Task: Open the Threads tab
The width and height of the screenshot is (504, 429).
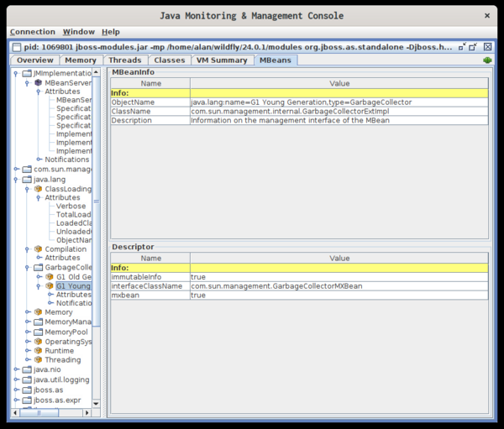Action: (124, 60)
